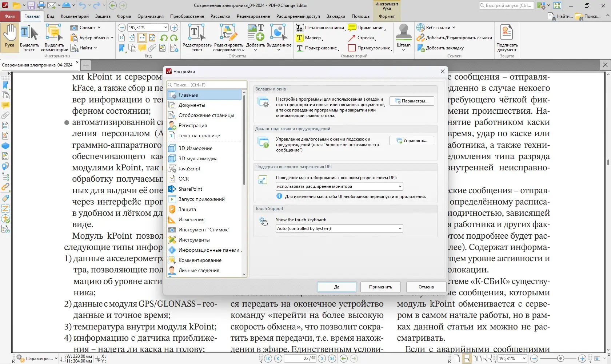Select Регистрация settings category
The image size is (611, 364).
pos(204,125)
